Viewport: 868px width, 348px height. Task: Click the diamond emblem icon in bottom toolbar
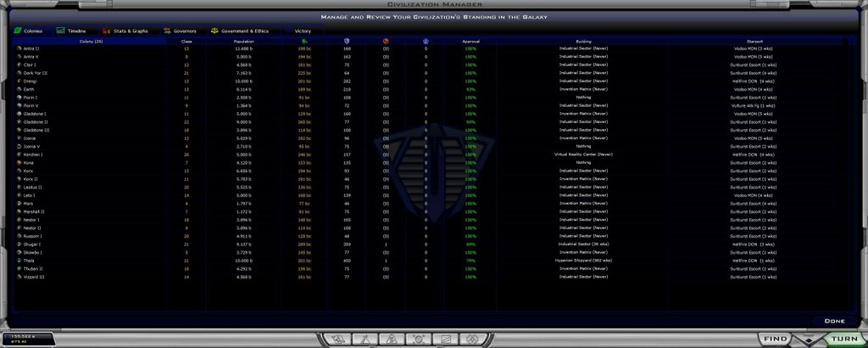pos(471,339)
